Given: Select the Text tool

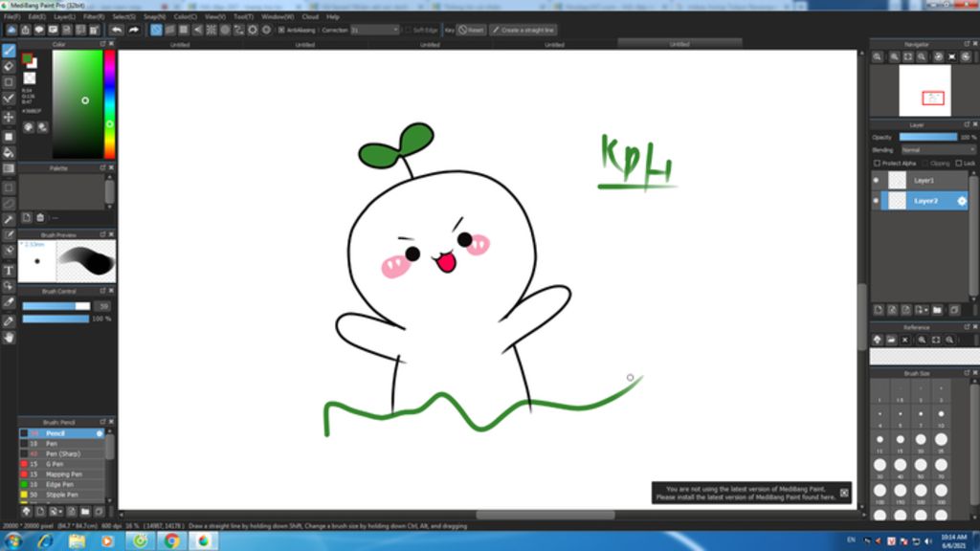Looking at the screenshot, I should [x=9, y=271].
